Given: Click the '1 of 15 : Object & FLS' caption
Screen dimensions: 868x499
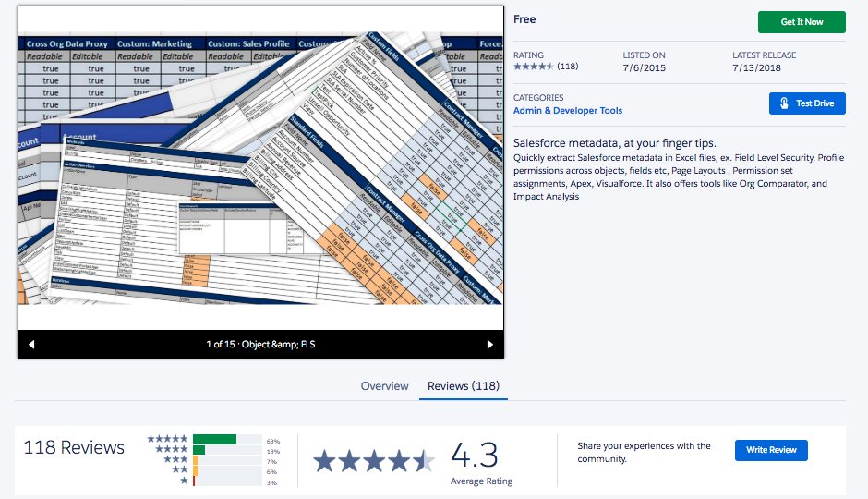Looking at the screenshot, I should pos(260,345).
